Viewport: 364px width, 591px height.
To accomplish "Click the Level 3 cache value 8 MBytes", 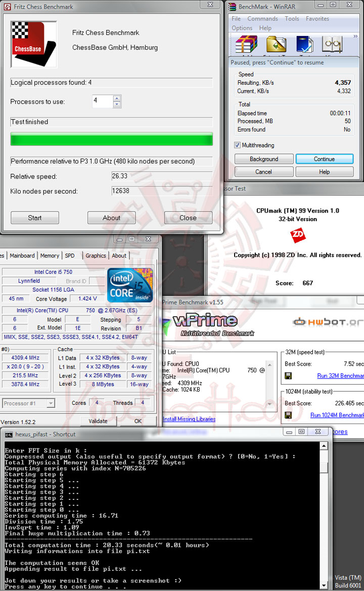I will coord(103,384).
